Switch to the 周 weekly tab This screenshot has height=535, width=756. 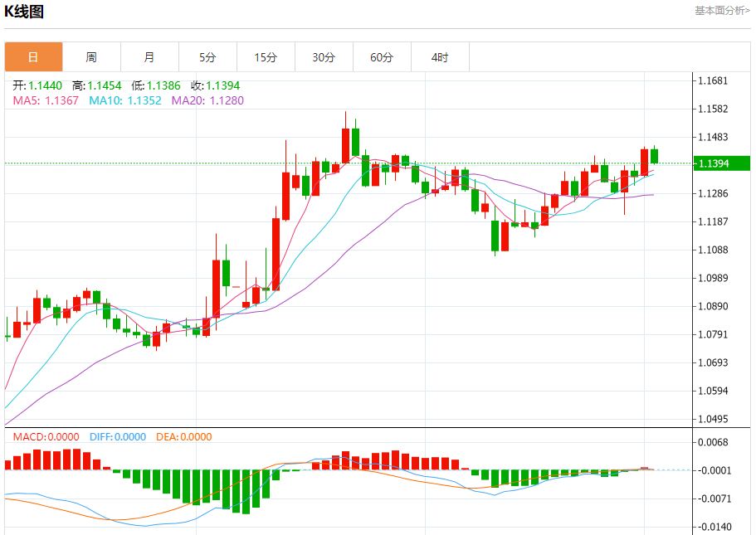tap(91, 57)
